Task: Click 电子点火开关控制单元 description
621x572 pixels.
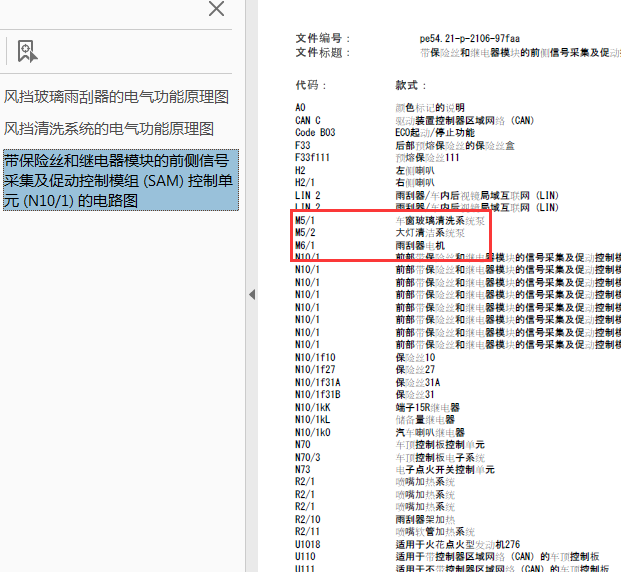Action: click(x=445, y=469)
